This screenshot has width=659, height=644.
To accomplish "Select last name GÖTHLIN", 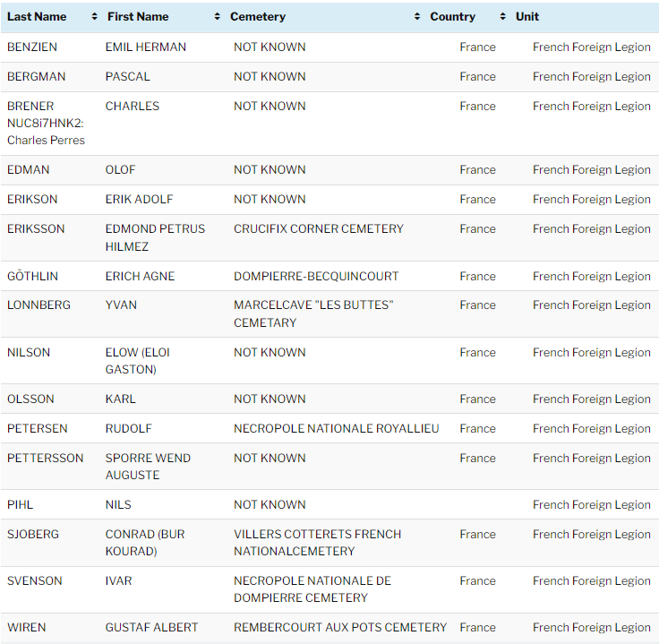I will pos(32,276).
